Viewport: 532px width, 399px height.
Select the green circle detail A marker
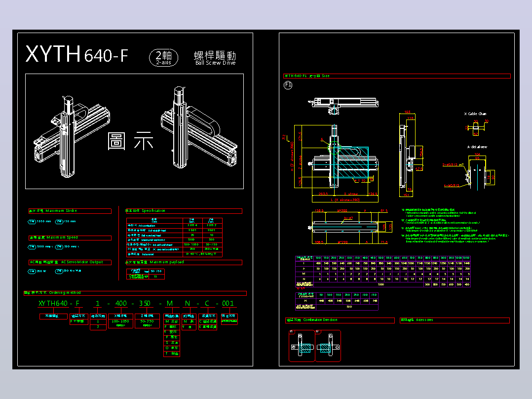(334, 147)
